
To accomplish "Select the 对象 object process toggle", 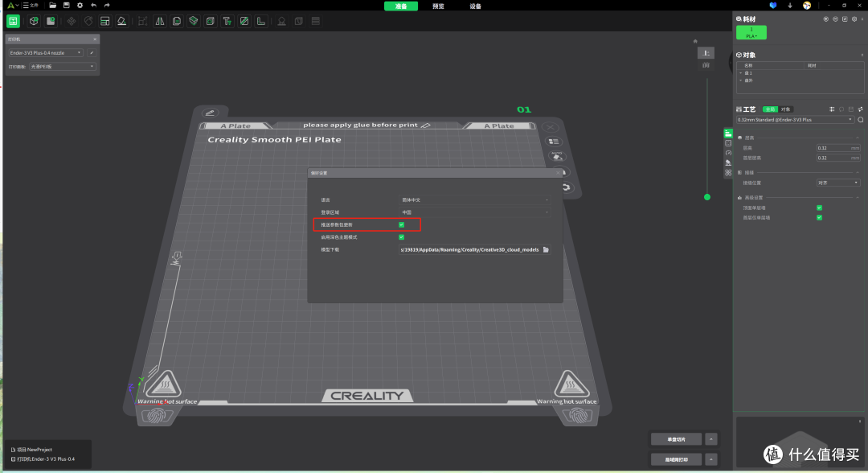I will click(785, 109).
